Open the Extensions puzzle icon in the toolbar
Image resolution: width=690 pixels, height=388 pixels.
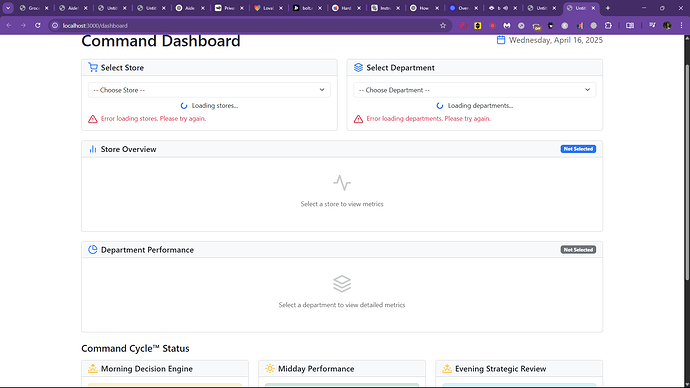tap(608, 26)
